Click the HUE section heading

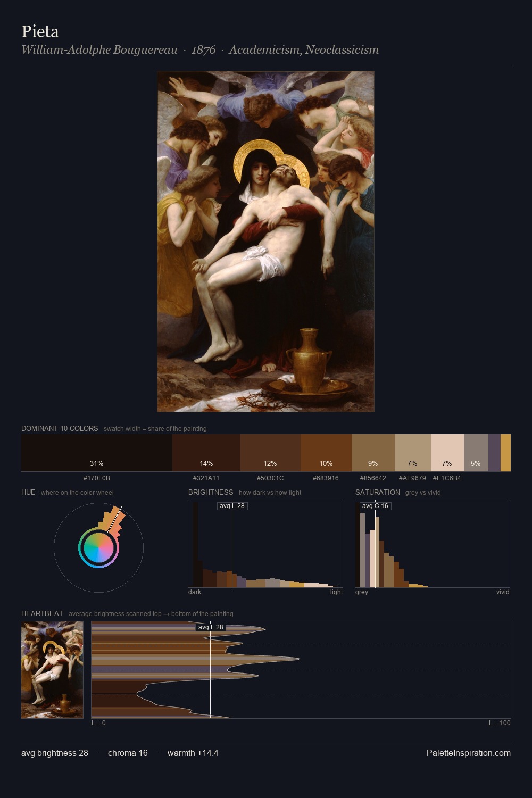[28, 492]
